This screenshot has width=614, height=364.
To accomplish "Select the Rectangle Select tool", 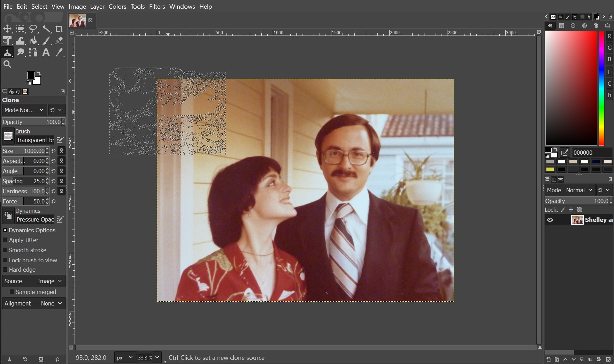I will 20,29.
